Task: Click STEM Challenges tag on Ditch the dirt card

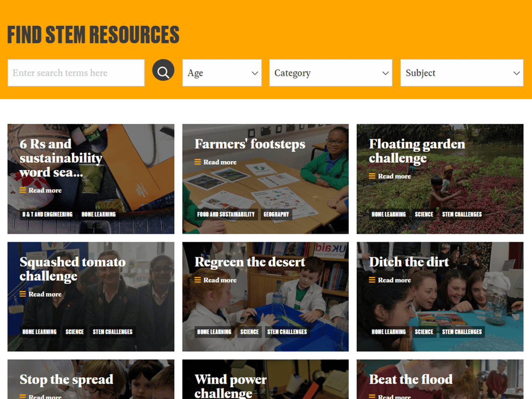Action: 462,332
